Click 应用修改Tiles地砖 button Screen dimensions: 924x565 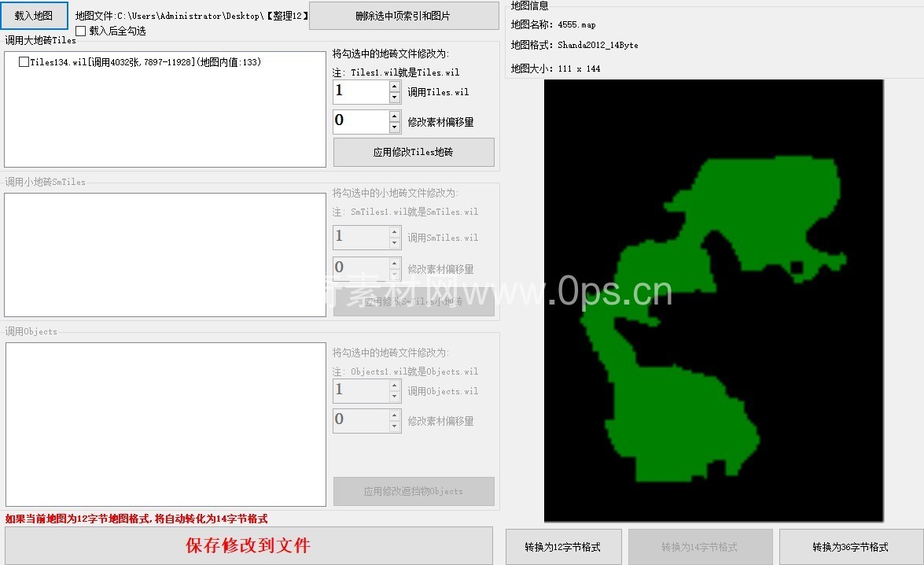414,152
